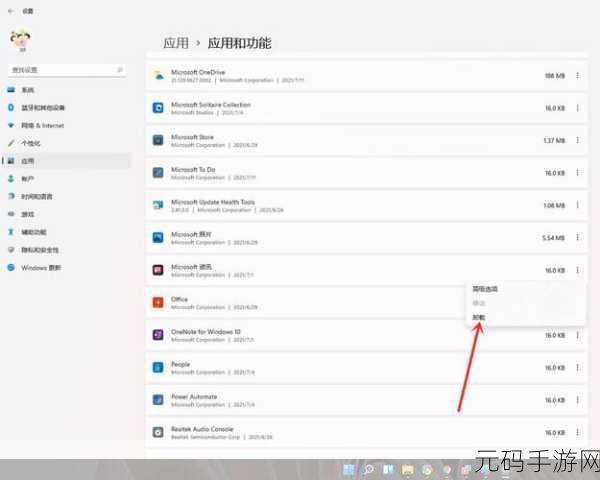Screen dimensions: 600x480
Task: Click the Microsoft OneDrive app icon
Action: (x=158, y=75)
